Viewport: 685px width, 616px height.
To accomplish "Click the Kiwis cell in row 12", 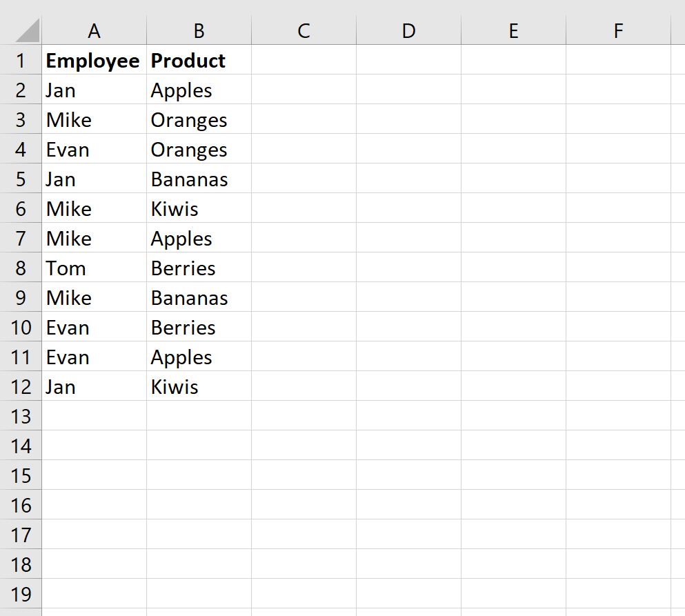I will (199, 386).
